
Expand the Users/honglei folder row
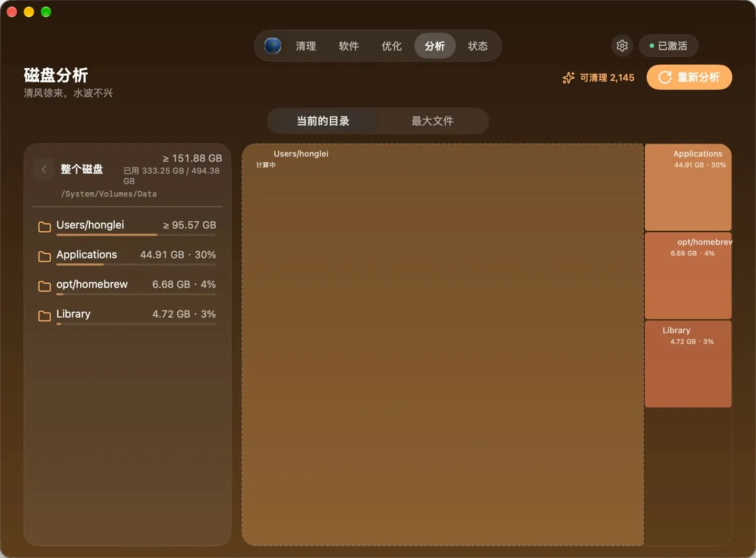127,226
